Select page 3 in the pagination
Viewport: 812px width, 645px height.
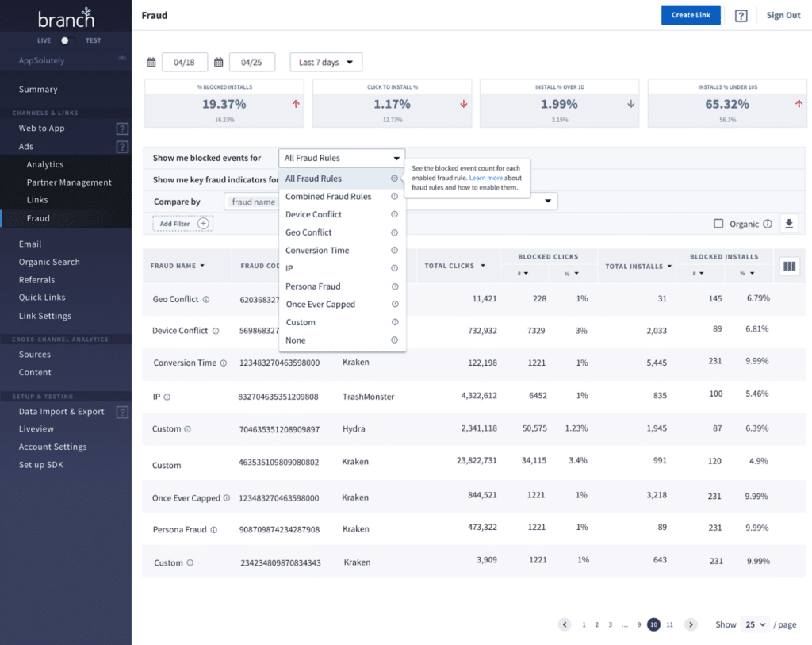point(610,624)
